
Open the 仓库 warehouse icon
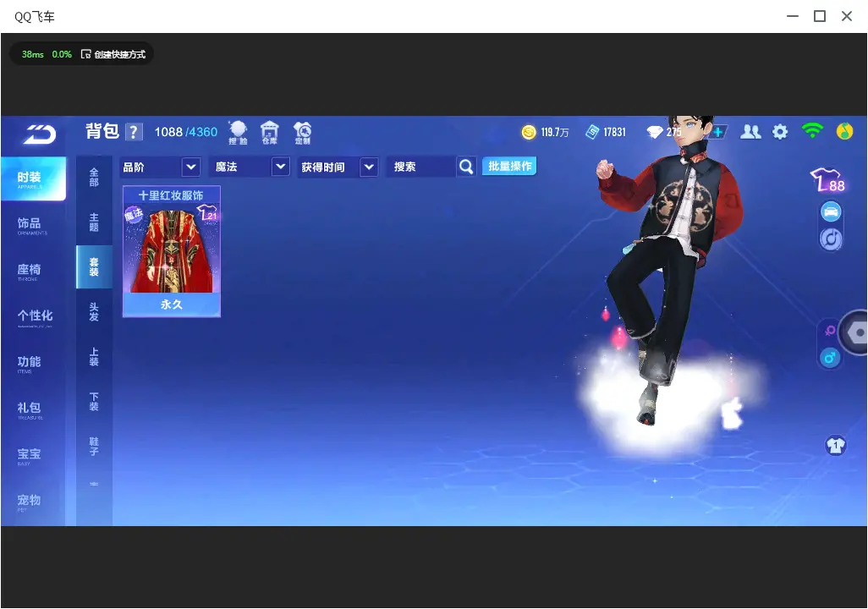(270, 132)
